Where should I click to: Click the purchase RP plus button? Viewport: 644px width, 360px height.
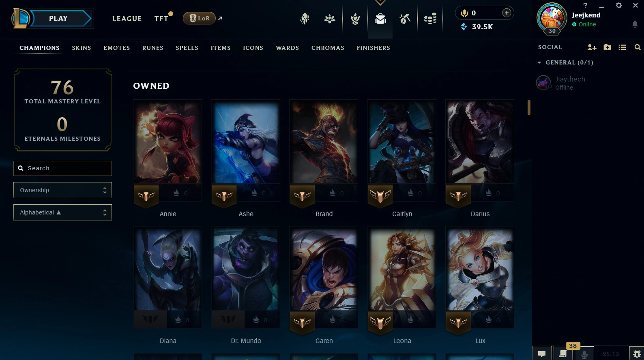(x=507, y=13)
